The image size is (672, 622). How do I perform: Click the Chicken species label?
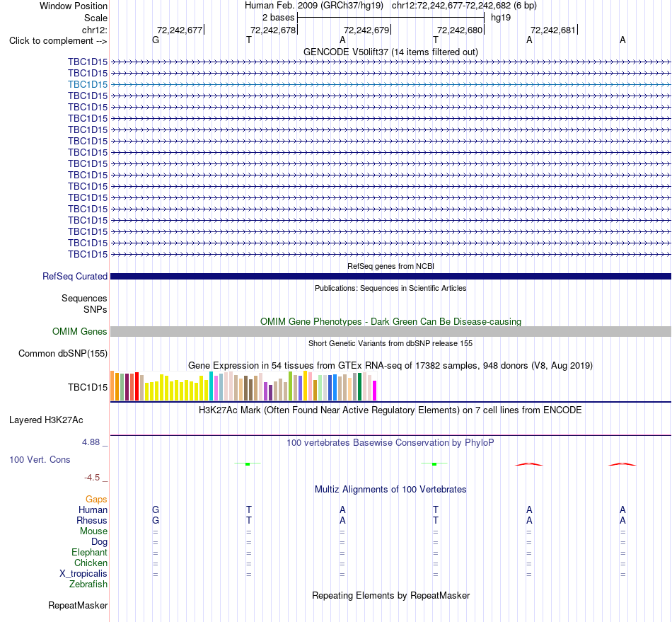pyautogui.click(x=91, y=563)
